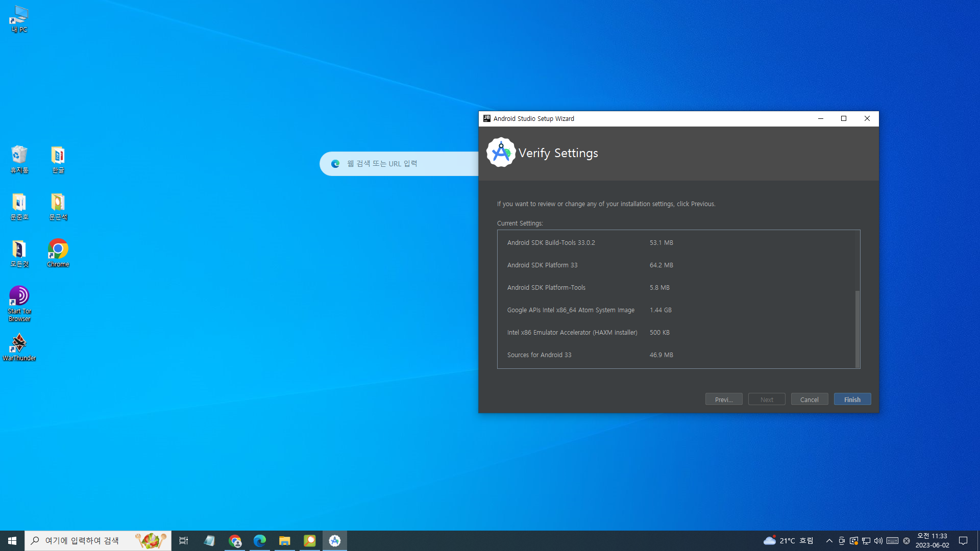980x551 pixels.
Task: Click the settings list vertical scrollbar
Action: [x=857, y=329]
